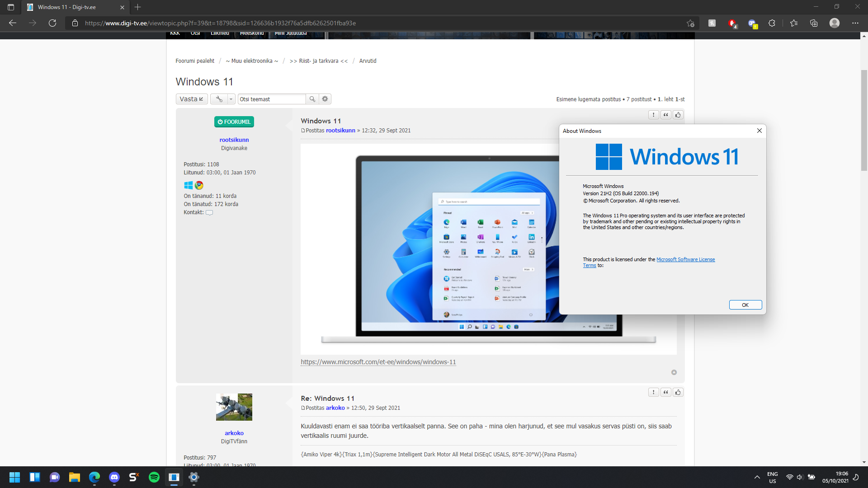Image resolution: width=868 pixels, height=488 pixels.
Task: Open Spotify from the taskbar
Action: tap(154, 477)
